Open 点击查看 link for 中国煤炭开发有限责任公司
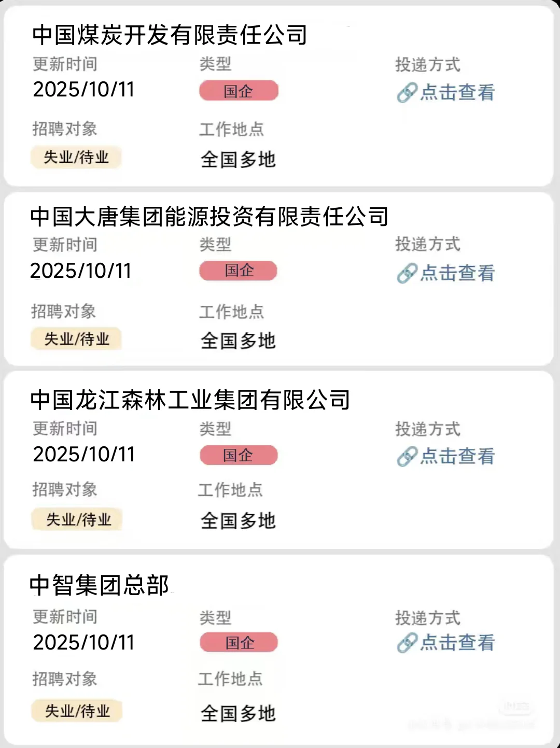The image size is (560, 748). pyautogui.click(x=457, y=93)
